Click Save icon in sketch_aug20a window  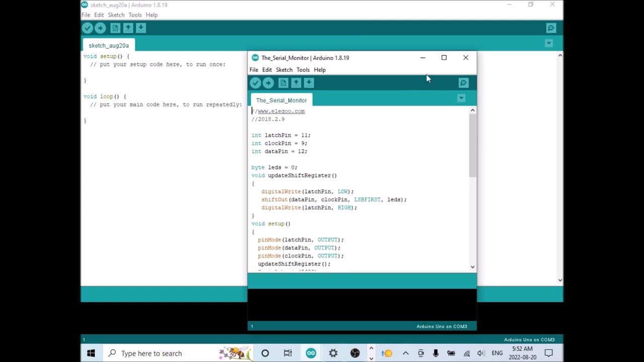pos(141,28)
